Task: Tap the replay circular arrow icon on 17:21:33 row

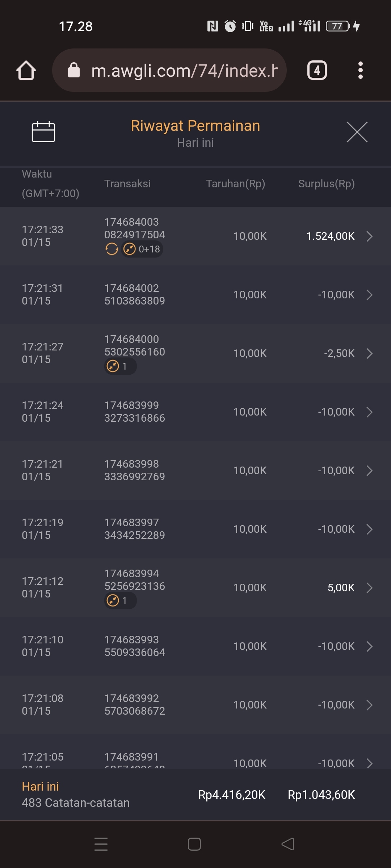Action: click(112, 249)
